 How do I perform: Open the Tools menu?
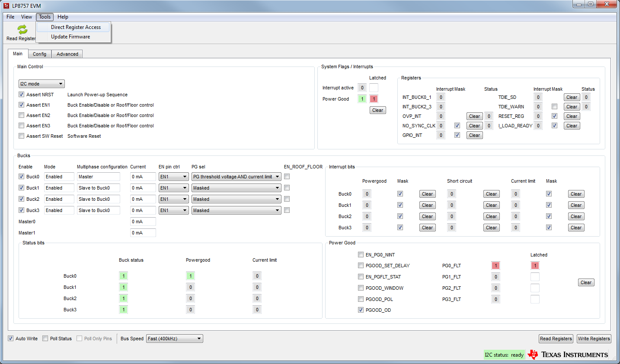pyautogui.click(x=45, y=17)
